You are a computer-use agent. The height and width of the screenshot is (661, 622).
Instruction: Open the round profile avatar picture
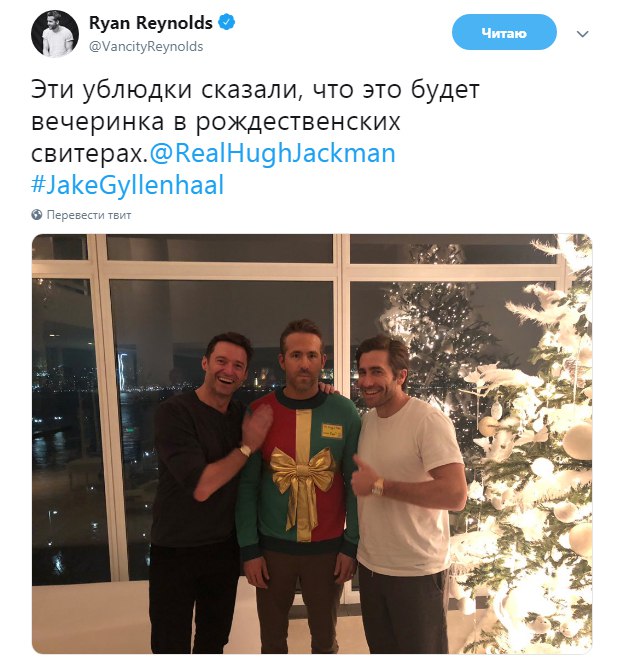55,34
